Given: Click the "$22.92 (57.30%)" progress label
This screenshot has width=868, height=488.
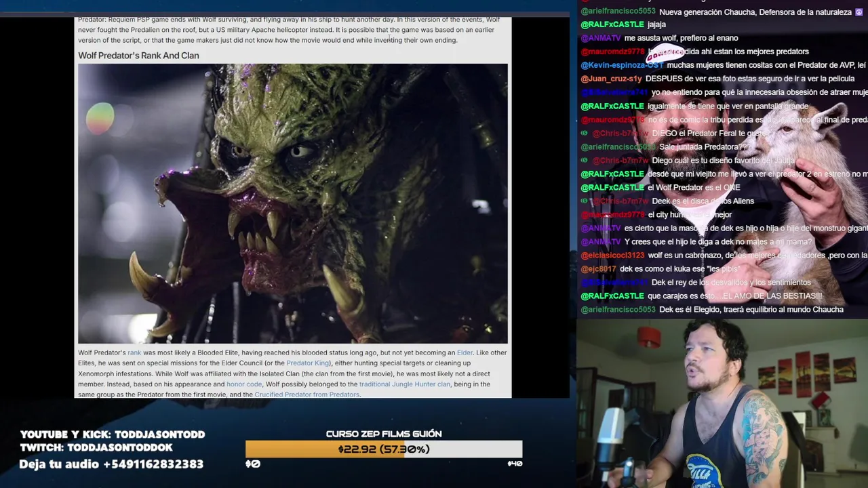Looking at the screenshot, I should [384, 449].
